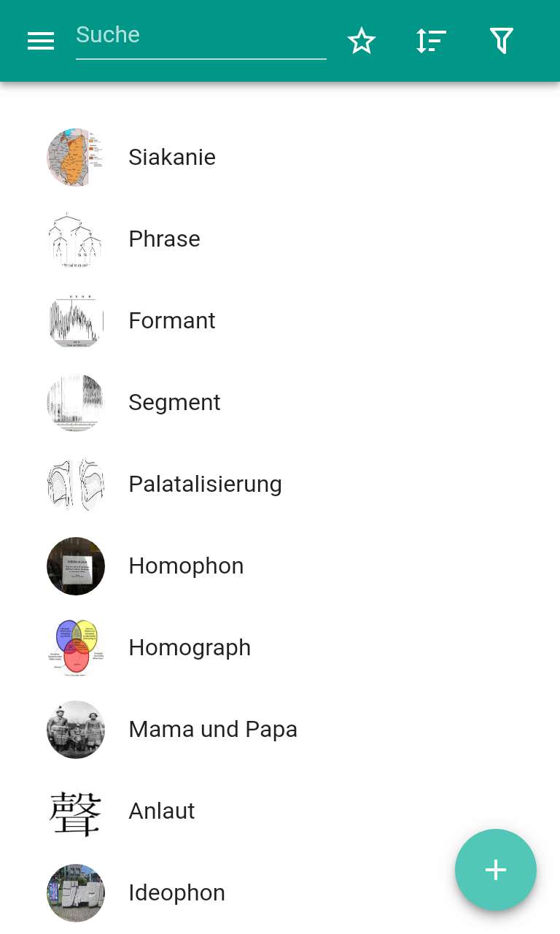The image size is (560, 934).
Task: Click the Siakanie map thumbnail
Action: [x=76, y=158]
